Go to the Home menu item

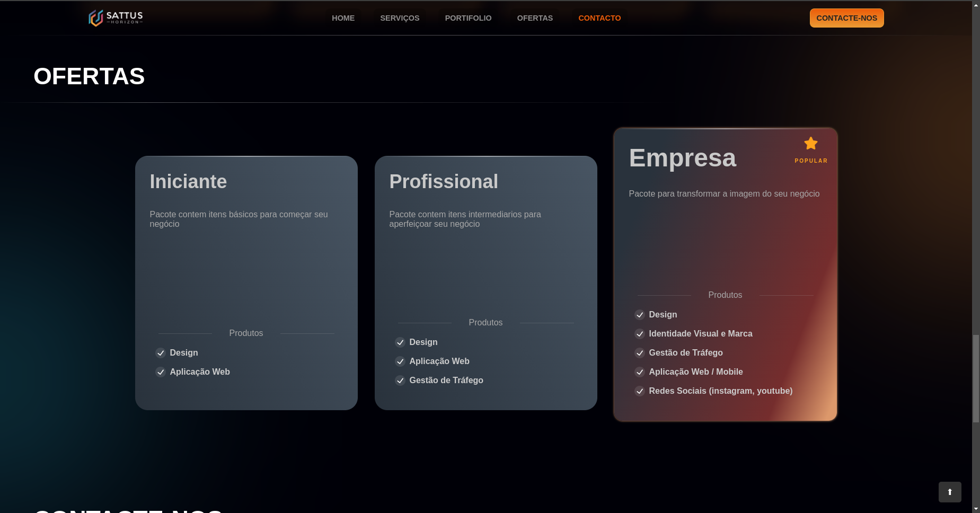(343, 18)
